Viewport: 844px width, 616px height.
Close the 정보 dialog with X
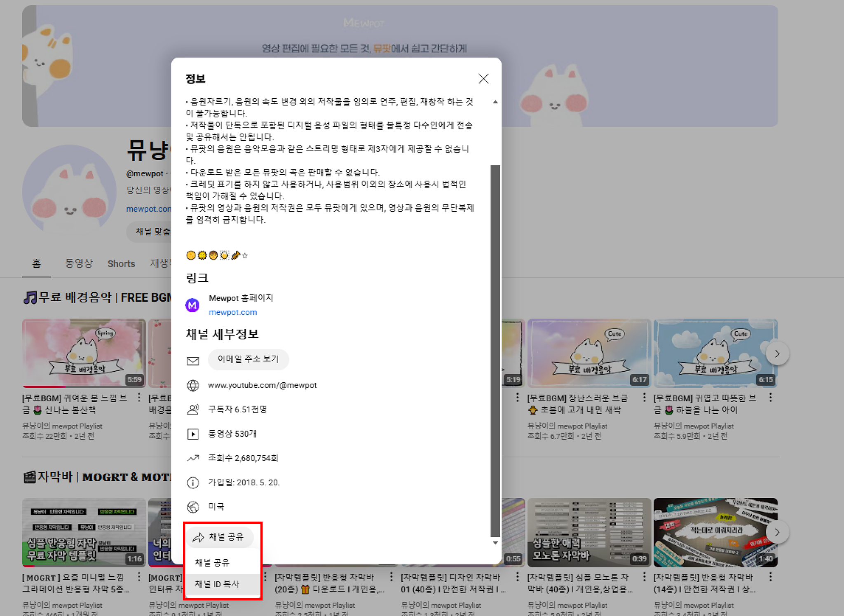[483, 79]
